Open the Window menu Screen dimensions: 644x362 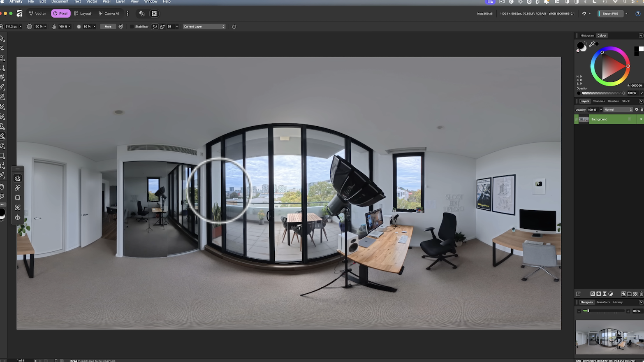151,2
